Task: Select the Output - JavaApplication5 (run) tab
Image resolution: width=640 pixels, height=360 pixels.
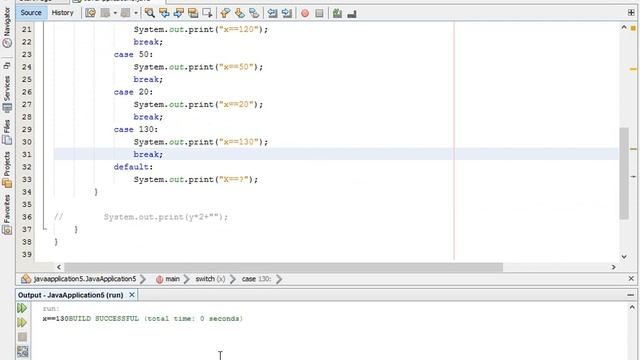Action: (71, 295)
